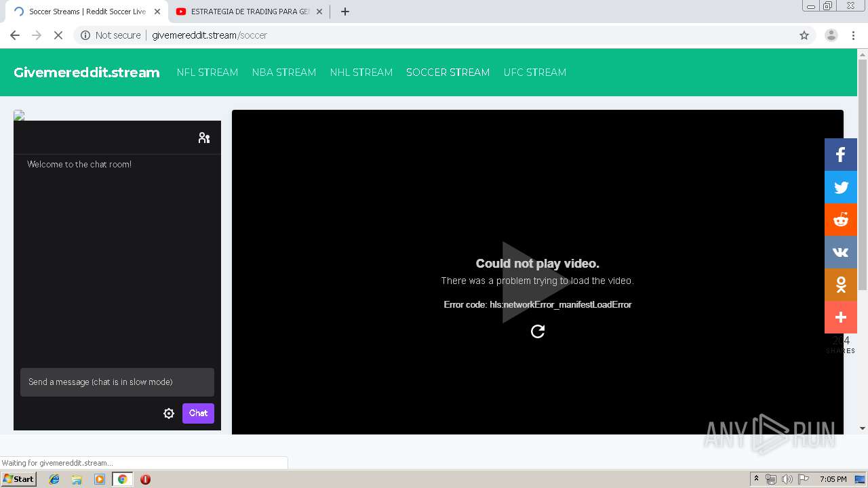Click the taskbar clock 7:05 PM
Image resolution: width=868 pixels, height=488 pixels.
833,479
